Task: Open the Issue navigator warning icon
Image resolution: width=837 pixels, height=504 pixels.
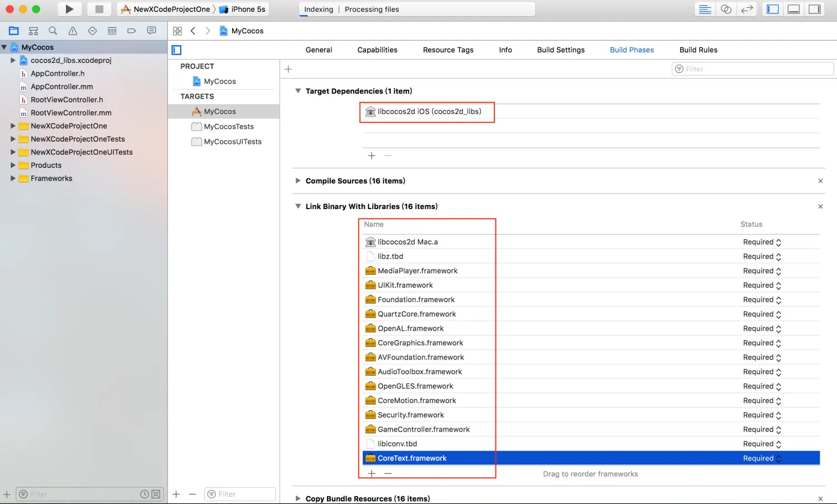Action: pos(73,31)
